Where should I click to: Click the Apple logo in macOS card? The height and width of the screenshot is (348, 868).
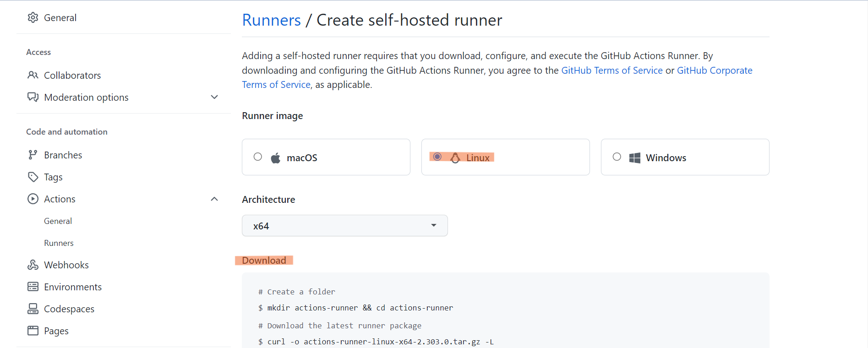pos(275,158)
